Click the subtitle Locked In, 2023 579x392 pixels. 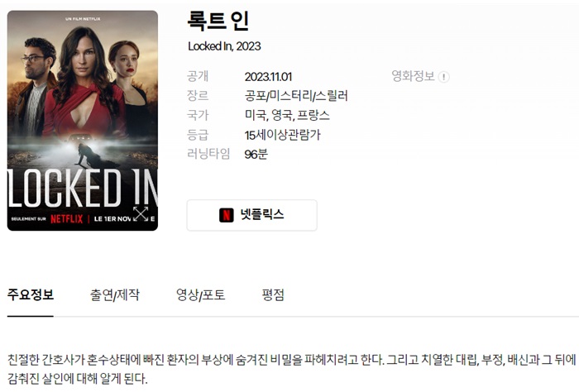pos(224,46)
